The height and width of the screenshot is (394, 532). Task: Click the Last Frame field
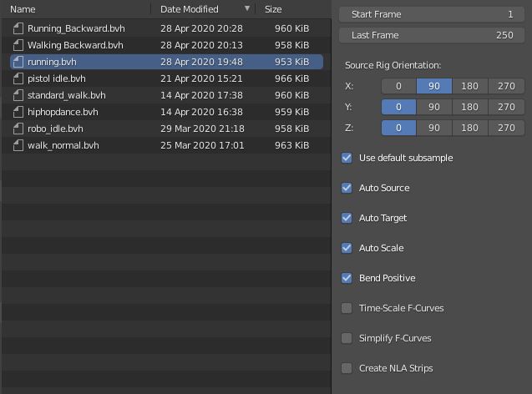432,35
